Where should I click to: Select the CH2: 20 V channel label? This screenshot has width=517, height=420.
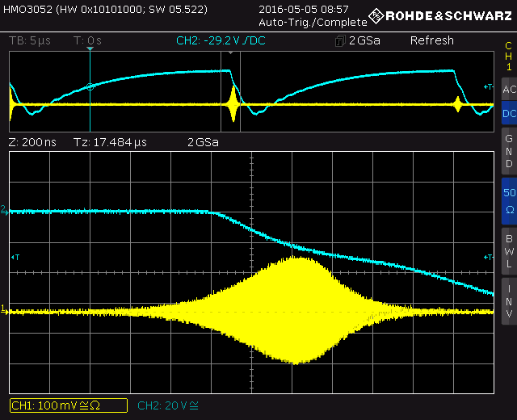pos(170,405)
